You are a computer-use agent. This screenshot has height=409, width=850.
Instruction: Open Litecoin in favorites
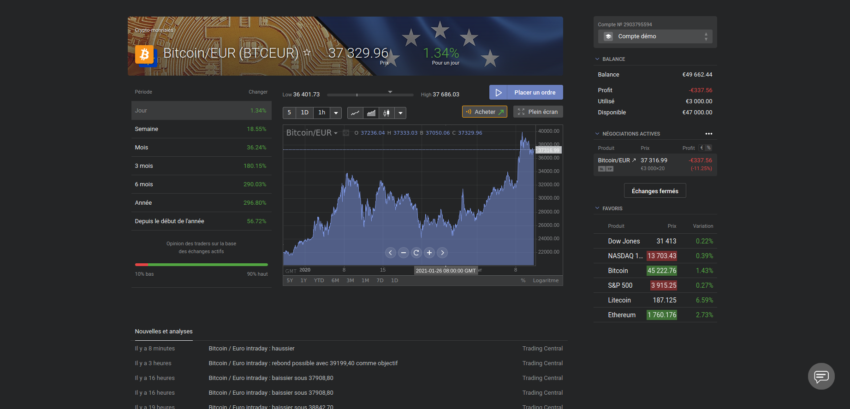pos(655,300)
